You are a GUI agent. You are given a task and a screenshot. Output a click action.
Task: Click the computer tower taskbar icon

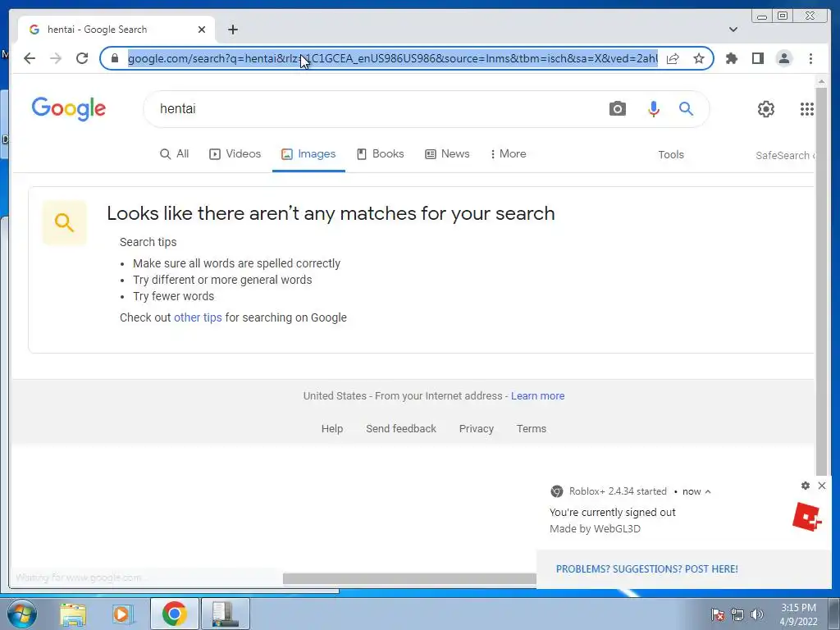(x=225, y=614)
